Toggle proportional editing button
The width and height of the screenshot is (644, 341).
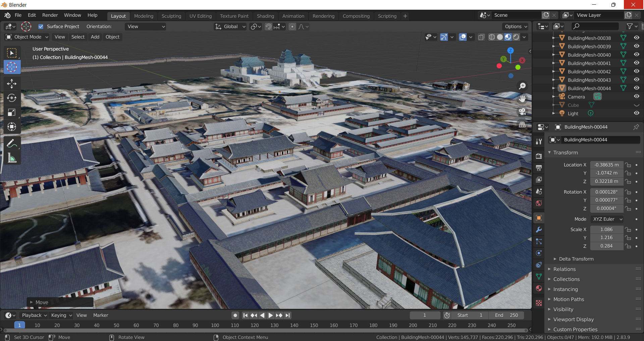click(292, 26)
